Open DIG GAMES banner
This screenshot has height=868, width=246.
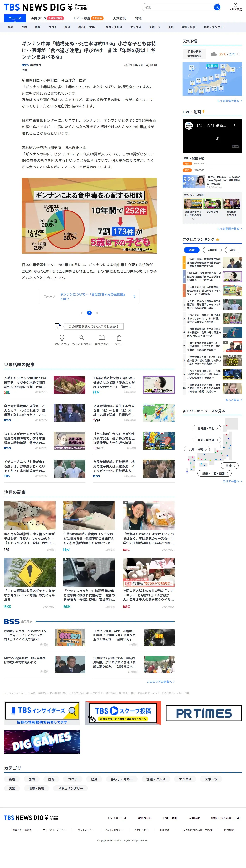42,742
